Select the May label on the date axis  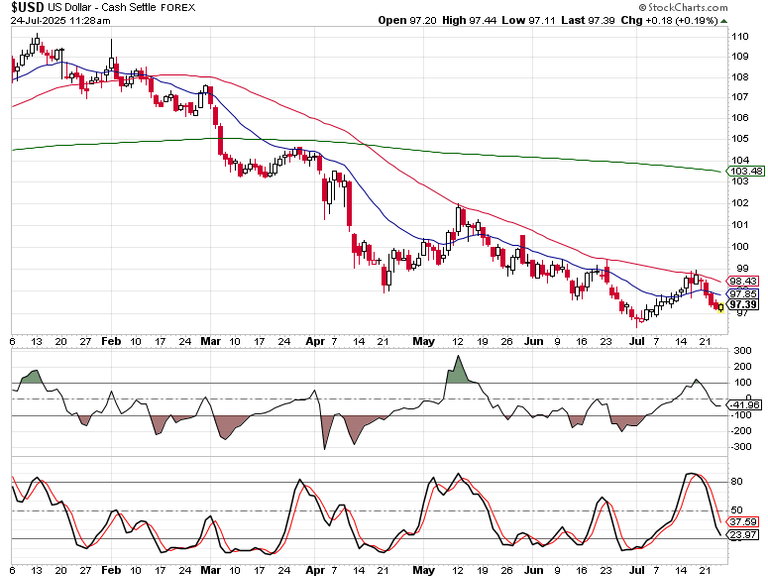point(424,340)
